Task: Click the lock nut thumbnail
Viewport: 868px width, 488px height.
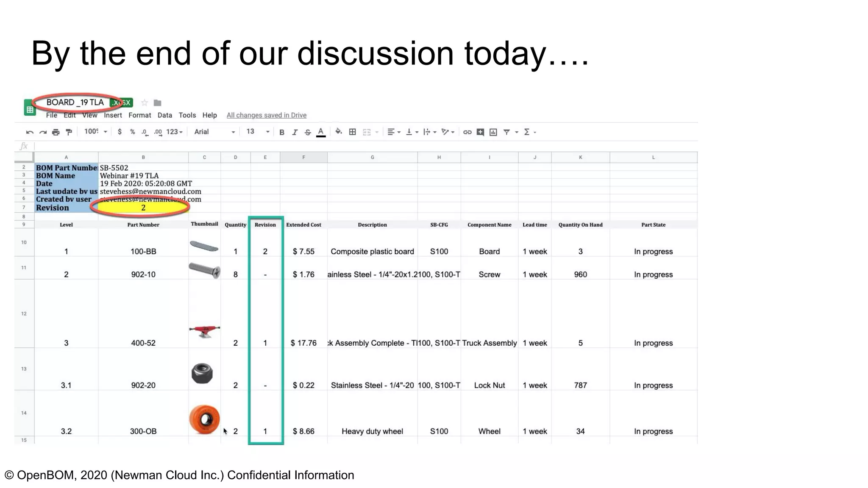Action: point(202,373)
